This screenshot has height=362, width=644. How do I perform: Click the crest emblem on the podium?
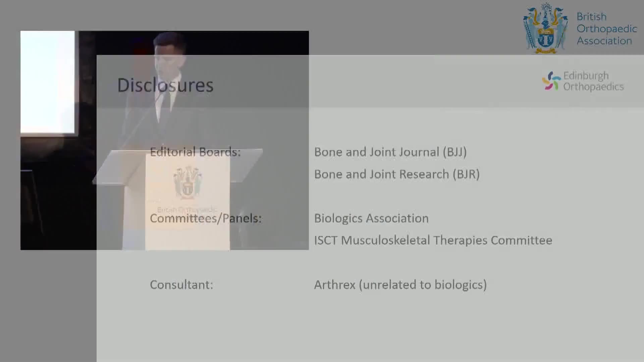[x=187, y=182]
